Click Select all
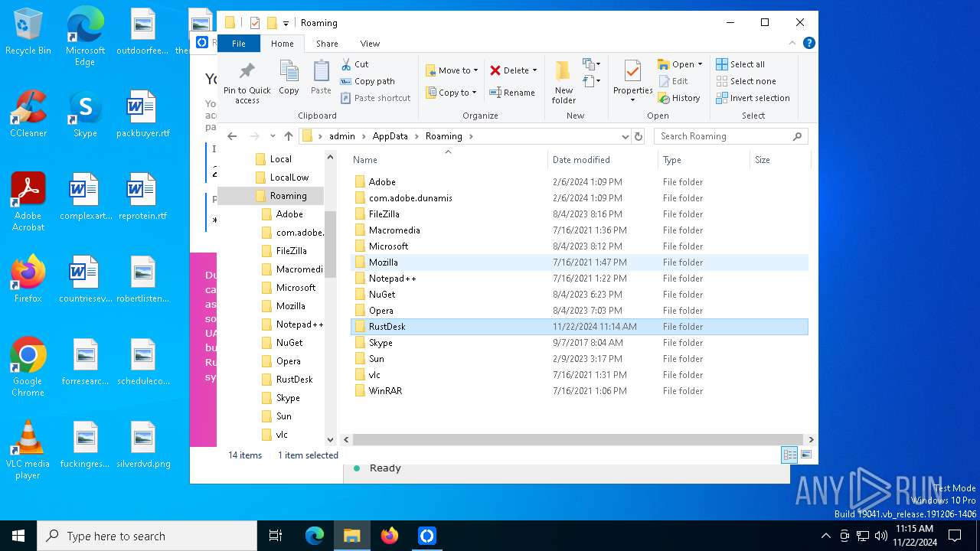Image resolution: width=980 pixels, height=551 pixels. [740, 64]
